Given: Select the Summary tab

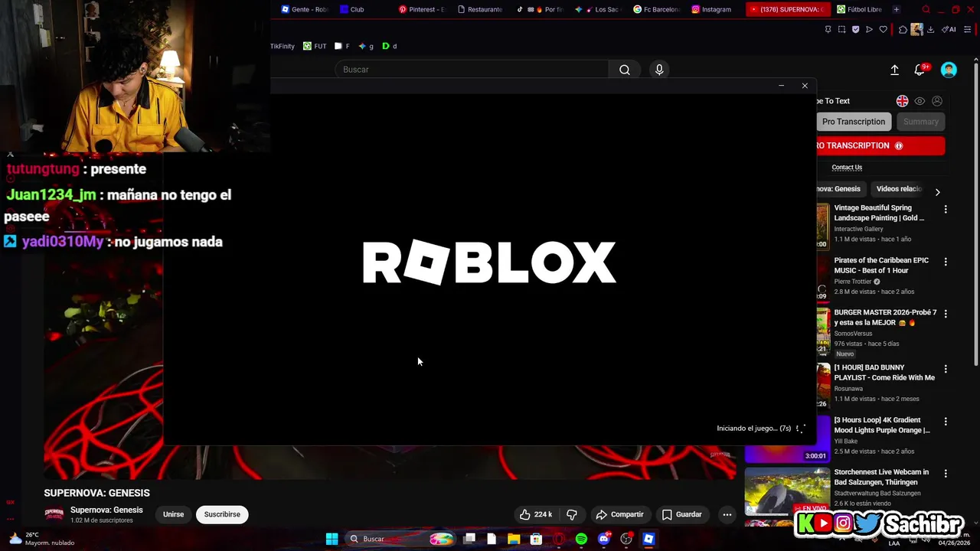Looking at the screenshot, I should [x=920, y=122].
